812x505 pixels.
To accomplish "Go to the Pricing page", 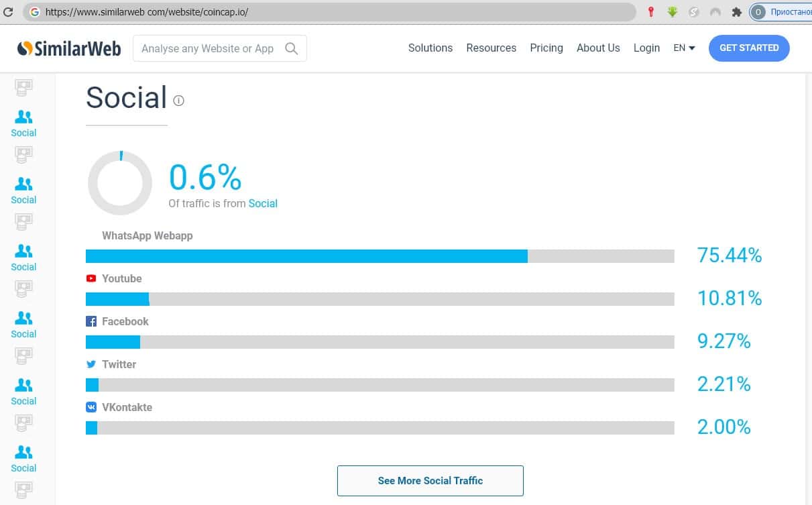I will 546,48.
